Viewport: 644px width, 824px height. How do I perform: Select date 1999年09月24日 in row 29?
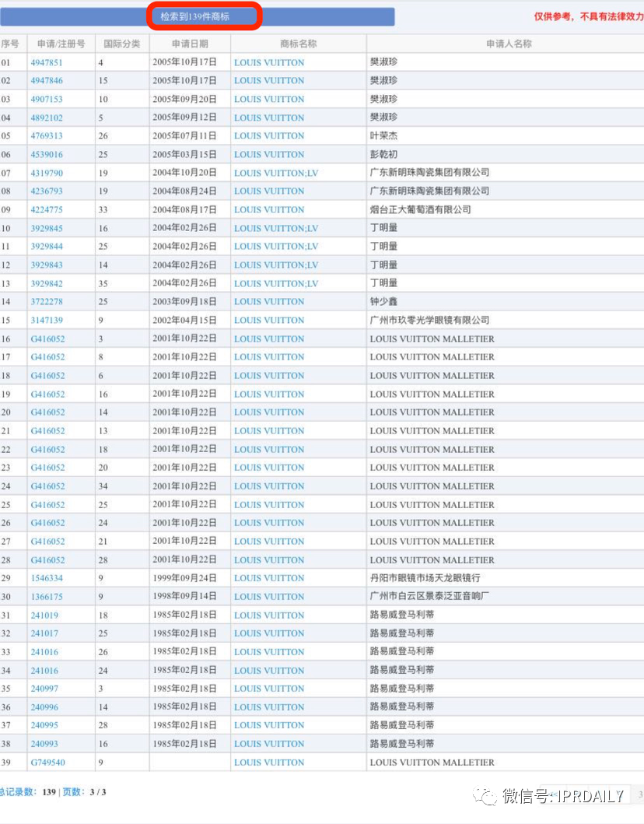point(184,578)
